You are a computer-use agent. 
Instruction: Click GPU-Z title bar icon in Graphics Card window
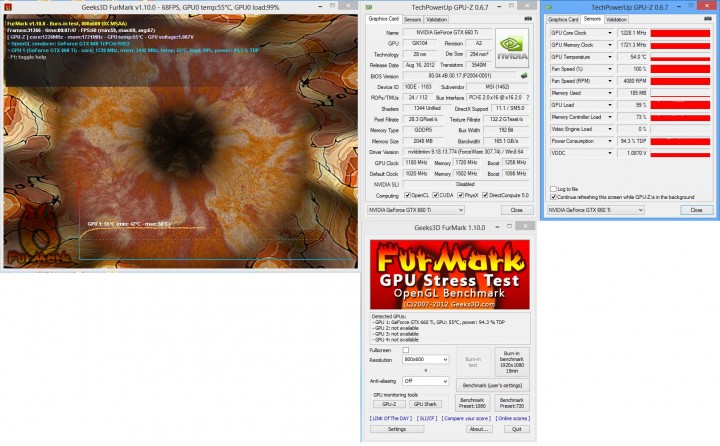368,7
